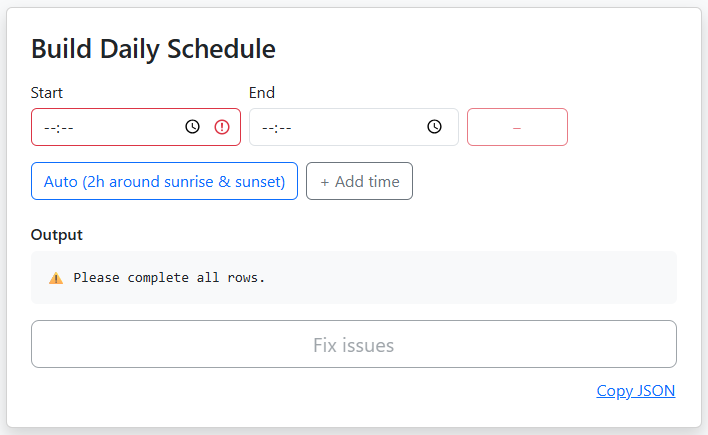Click the warning triangle icon in Output
The height and width of the screenshot is (435, 708).
coord(56,278)
